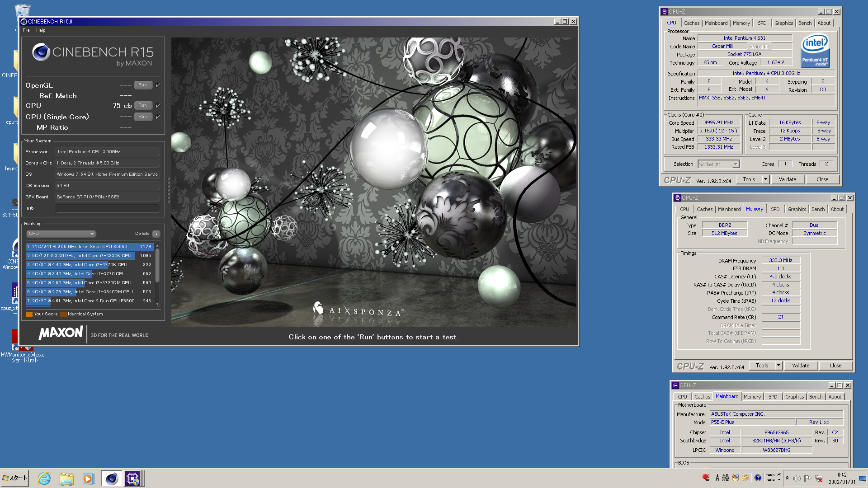
Task: Open IME language bar options arrow
Action: (779, 480)
